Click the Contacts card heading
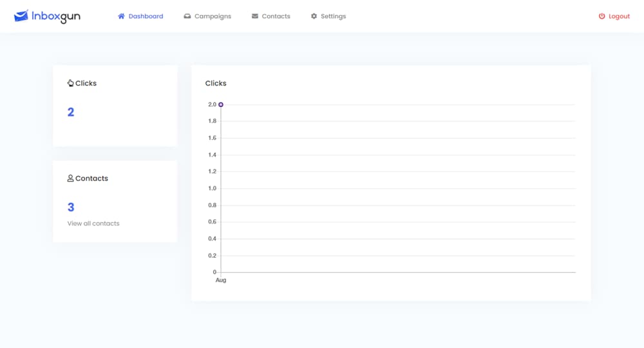 point(91,179)
